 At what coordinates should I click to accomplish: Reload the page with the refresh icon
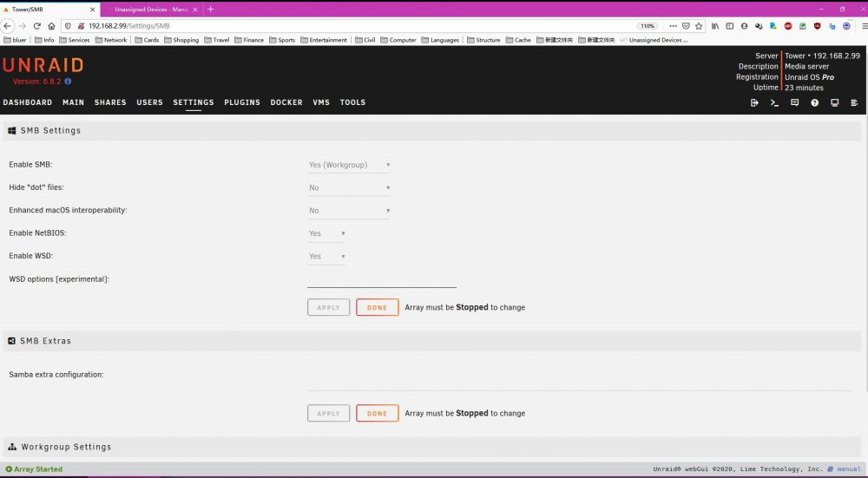[x=36, y=26]
